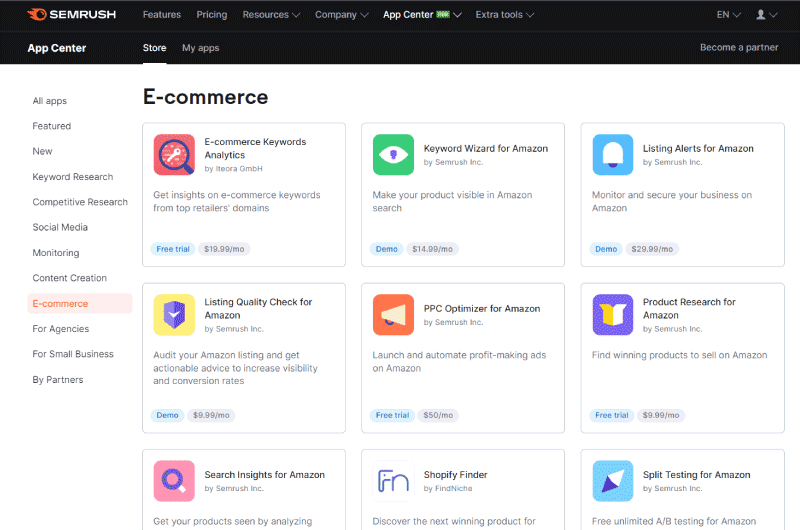
Task: Click the Demo badge on Listing Quality Check
Action: pyautogui.click(x=167, y=415)
